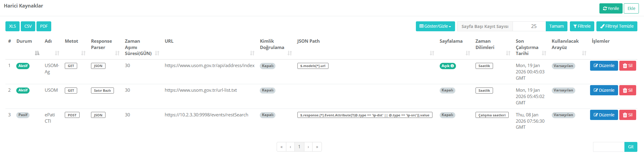Toggle Pasif status badge for ePati CTI
Screen dimensions: 644x166
(23, 115)
